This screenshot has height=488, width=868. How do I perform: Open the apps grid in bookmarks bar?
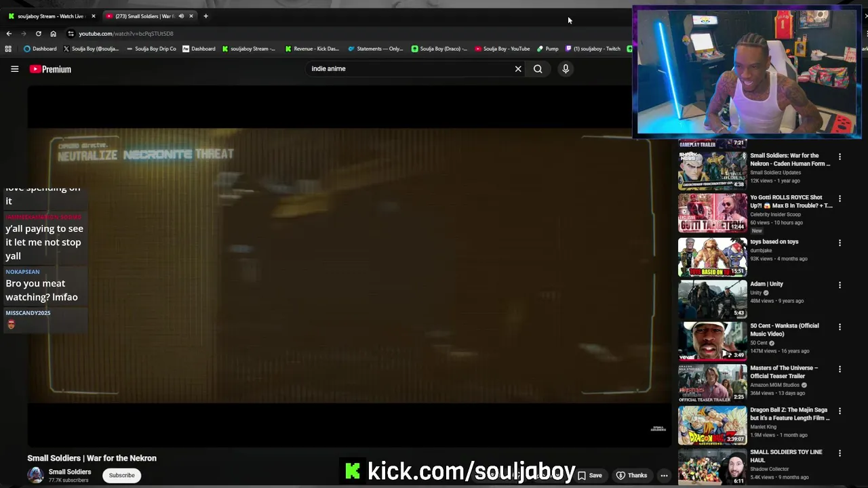click(8, 49)
